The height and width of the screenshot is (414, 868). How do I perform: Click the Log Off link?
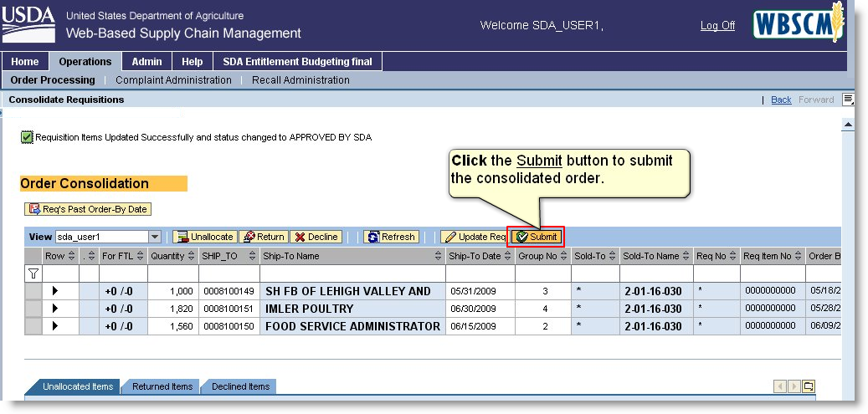(x=717, y=26)
